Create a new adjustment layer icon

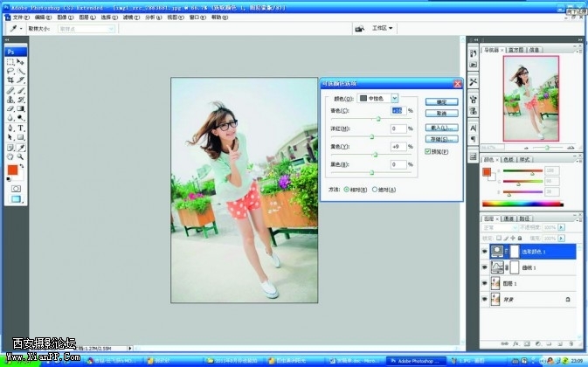click(537, 343)
